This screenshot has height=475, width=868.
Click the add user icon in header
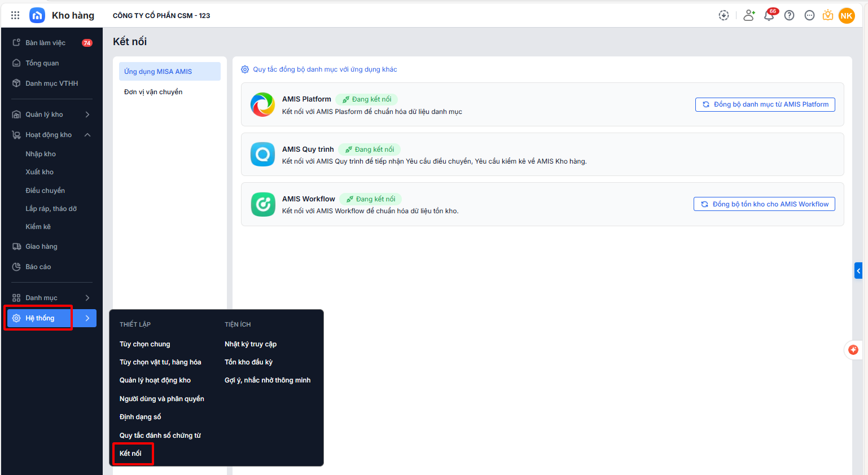(x=749, y=15)
